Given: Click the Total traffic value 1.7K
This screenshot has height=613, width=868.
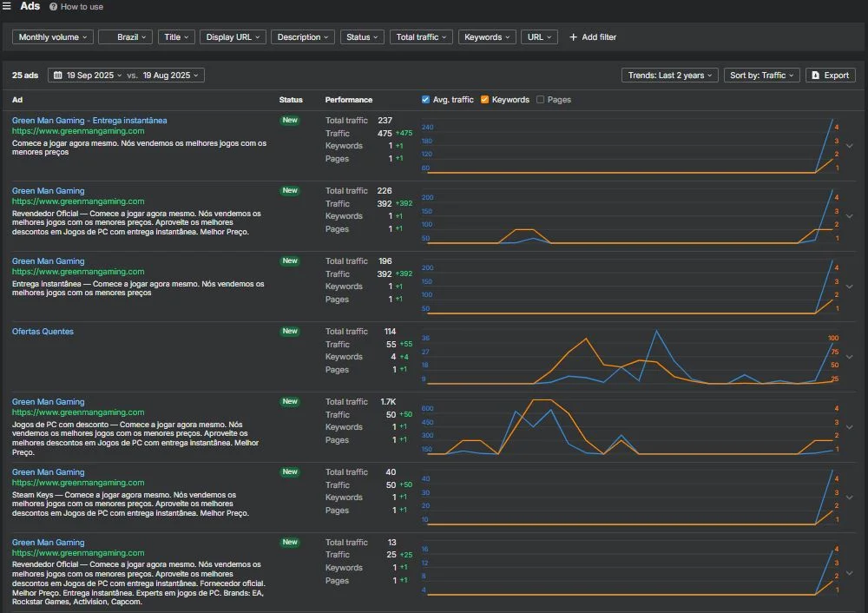Looking at the screenshot, I should (x=389, y=401).
